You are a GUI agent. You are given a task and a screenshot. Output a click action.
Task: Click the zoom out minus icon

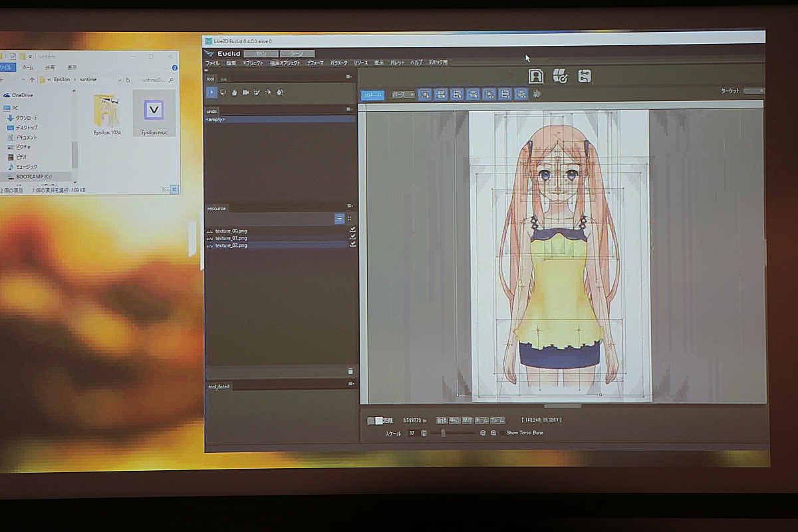click(x=483, y=433)
